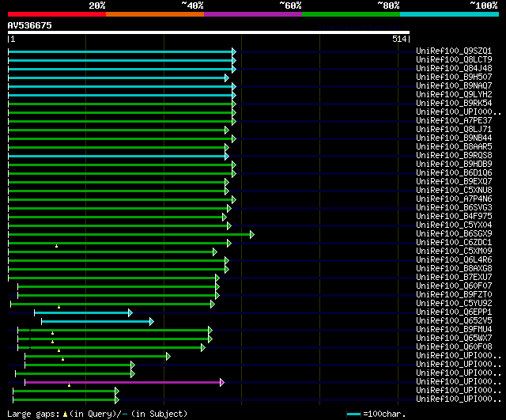Viewport: 506px width, 420px height.
Task: Open the UniRef100_Q9LYH2 hit label
Action: pyautogui.click(x=454, y=95)
